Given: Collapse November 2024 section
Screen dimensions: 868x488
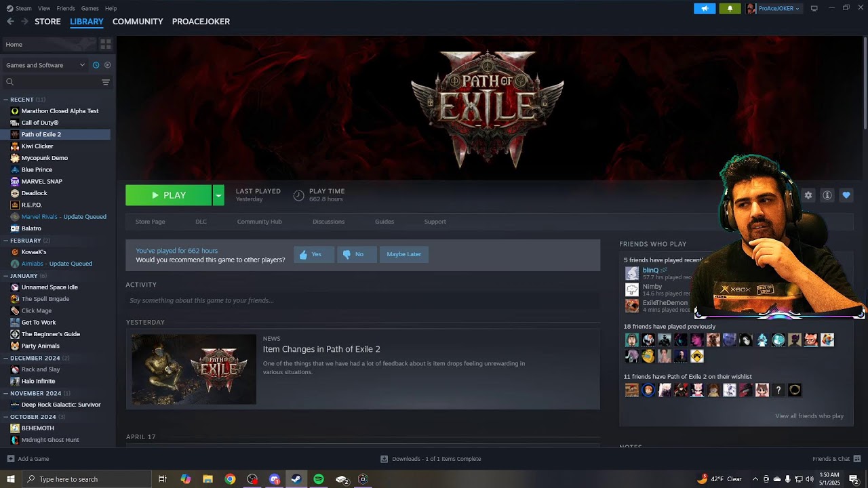Looking at the screenshot, I should pyautogui.click(x=7, y=393).
